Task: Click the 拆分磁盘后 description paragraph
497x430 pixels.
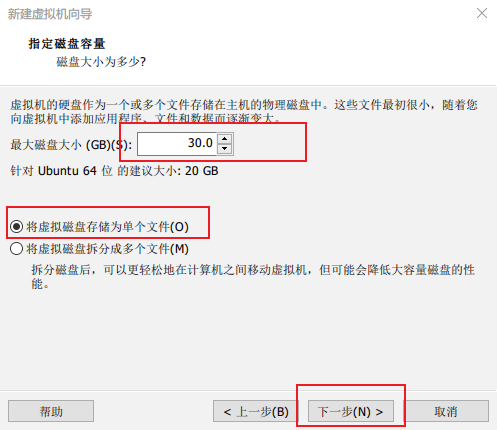Action: point(253,277)
